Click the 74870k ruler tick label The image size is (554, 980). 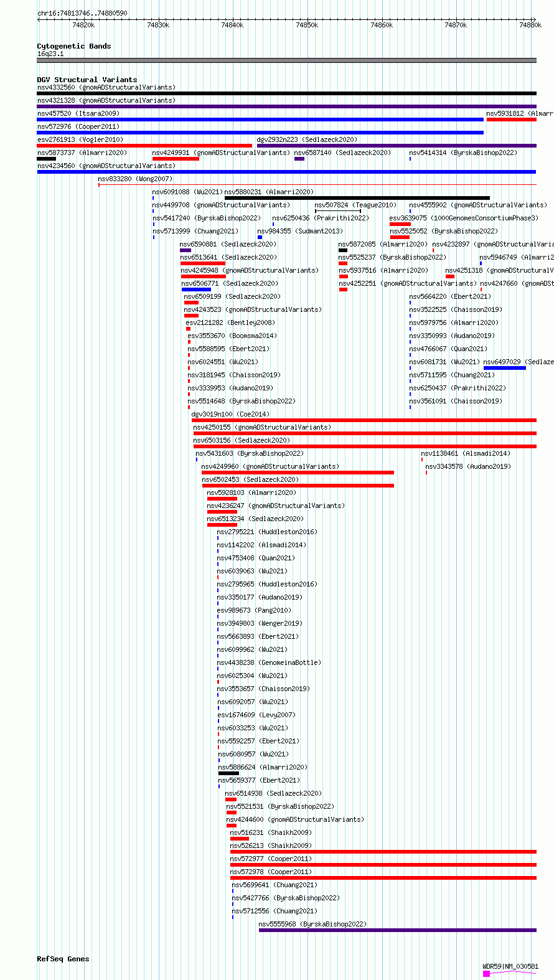(456, 25)
